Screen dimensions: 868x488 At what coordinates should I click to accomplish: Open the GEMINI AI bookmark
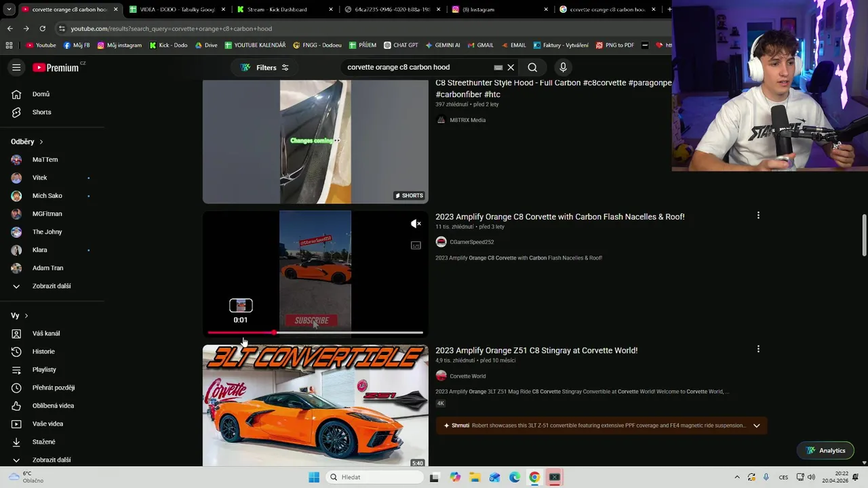(442, 45)
